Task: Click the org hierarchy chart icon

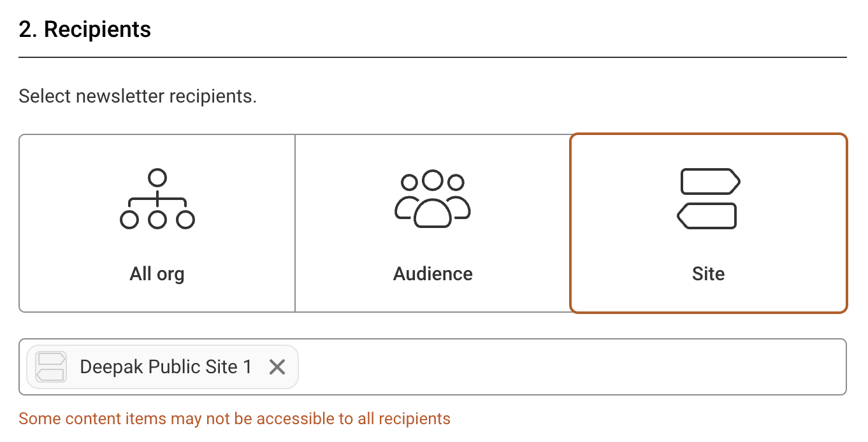Action: click(x=157, y=199)
